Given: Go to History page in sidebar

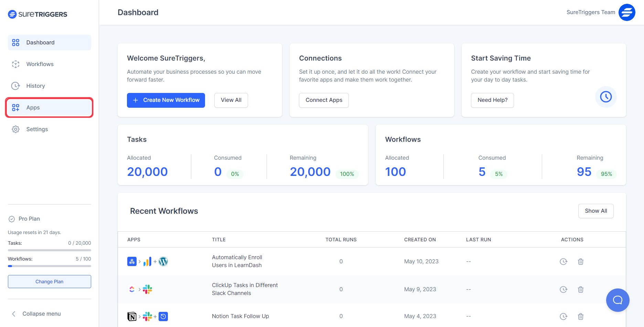Looking at the screenshot, I should coord(35,86).
